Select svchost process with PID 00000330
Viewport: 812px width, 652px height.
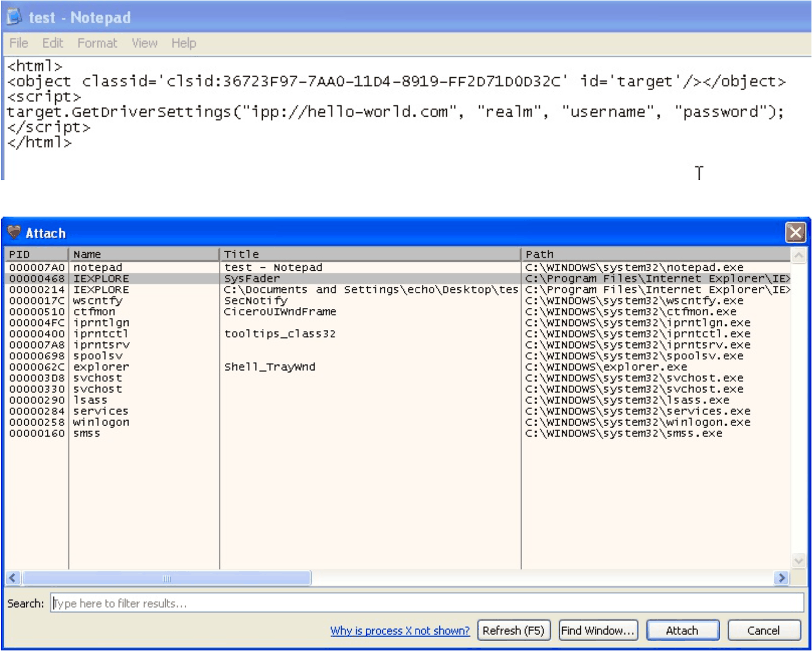tap(398, 389)
